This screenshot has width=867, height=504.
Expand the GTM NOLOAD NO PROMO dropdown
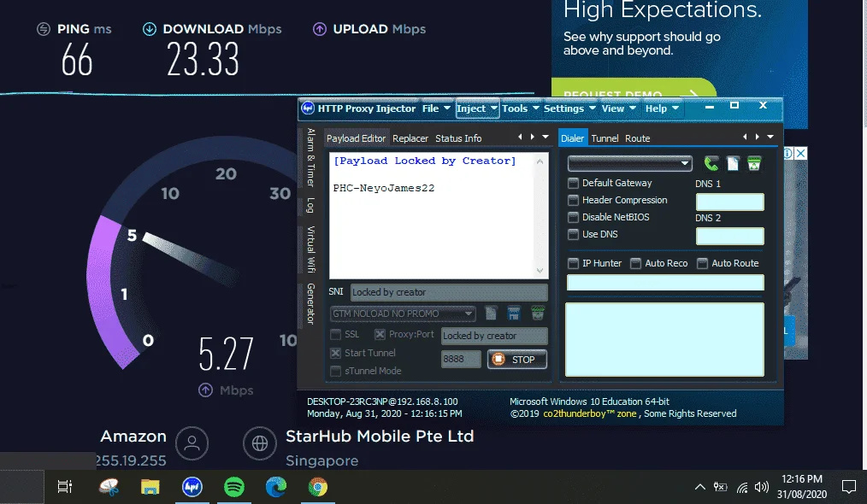click(x=469, y=314)
